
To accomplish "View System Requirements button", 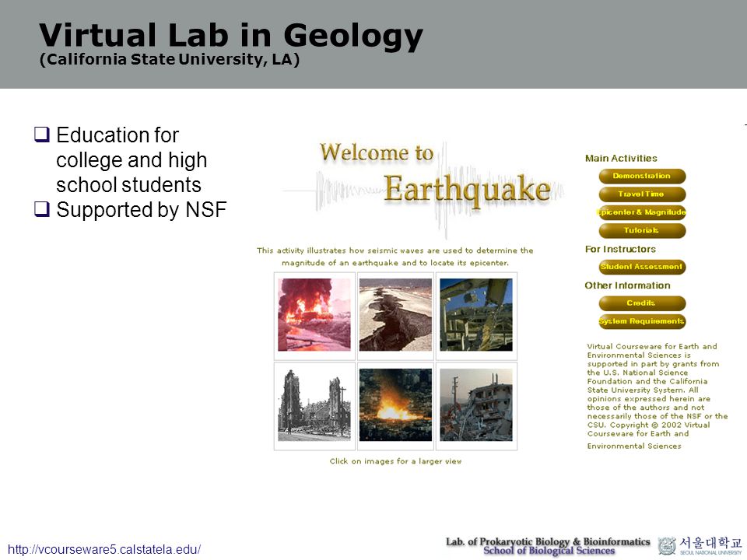I will point(642,321).
